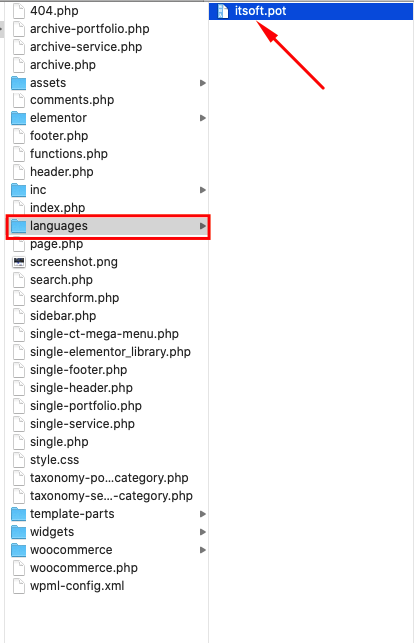The image size is (414, 643).
Task: Select header.php file entry
Action: click(61, 172)
